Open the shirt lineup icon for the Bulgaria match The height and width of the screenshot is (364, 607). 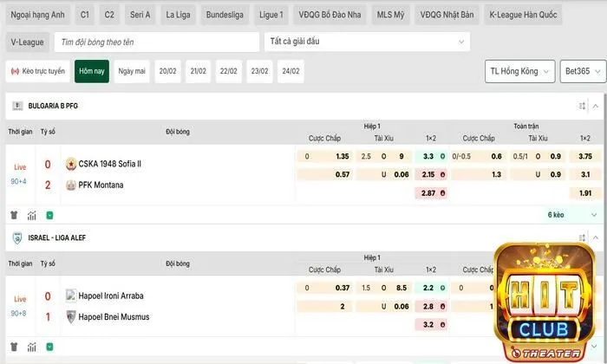pyautogui.click(x=14, y=215)
